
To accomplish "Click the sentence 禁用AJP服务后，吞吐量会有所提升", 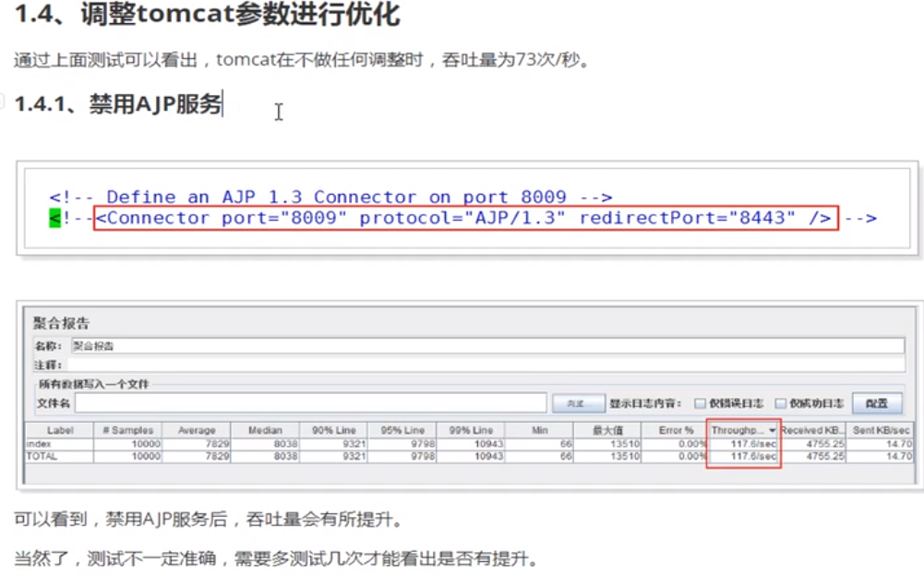I will click(208, 519).
